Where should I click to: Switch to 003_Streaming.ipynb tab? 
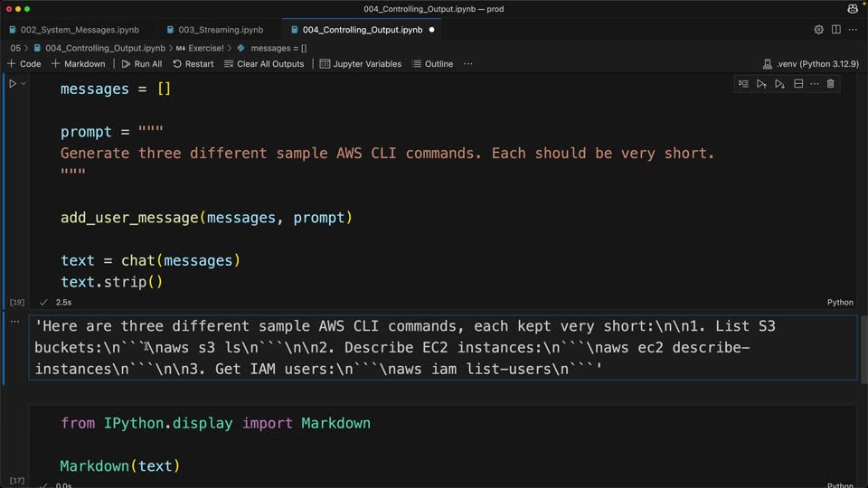tap(215, 30)
